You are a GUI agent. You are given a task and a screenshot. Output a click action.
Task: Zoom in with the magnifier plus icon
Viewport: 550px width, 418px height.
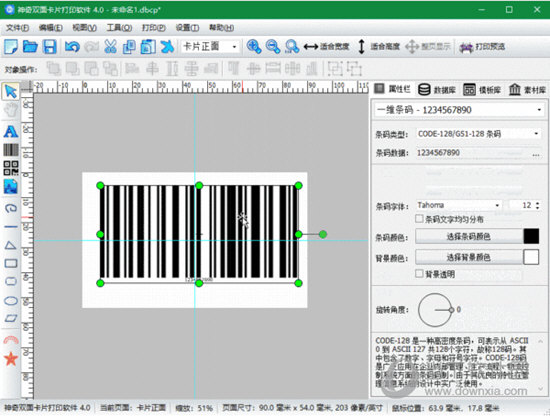(254, 47)
